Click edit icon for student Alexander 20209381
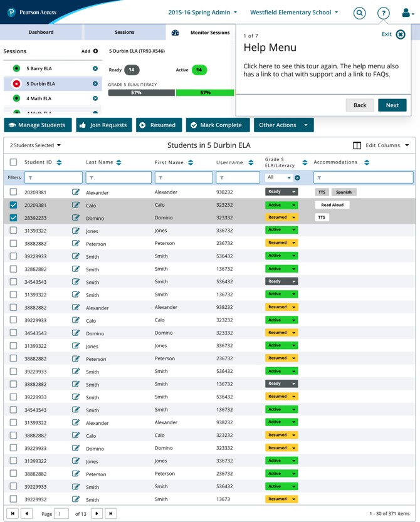This screenshot has width=420, height=522. [x=76, y=192]
